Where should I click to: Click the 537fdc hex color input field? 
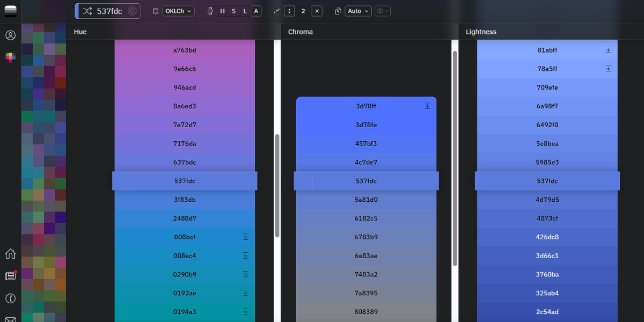coord(109,11)
